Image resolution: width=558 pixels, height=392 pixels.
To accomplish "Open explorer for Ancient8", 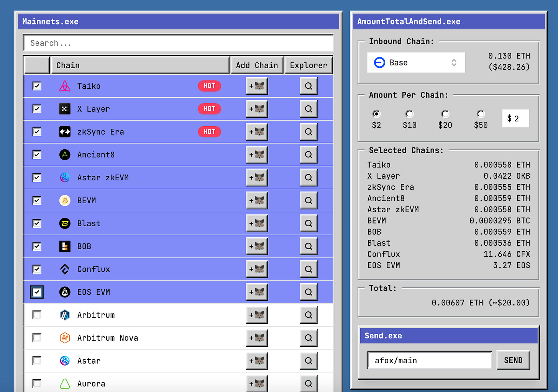I will click(x=309, y=155).
